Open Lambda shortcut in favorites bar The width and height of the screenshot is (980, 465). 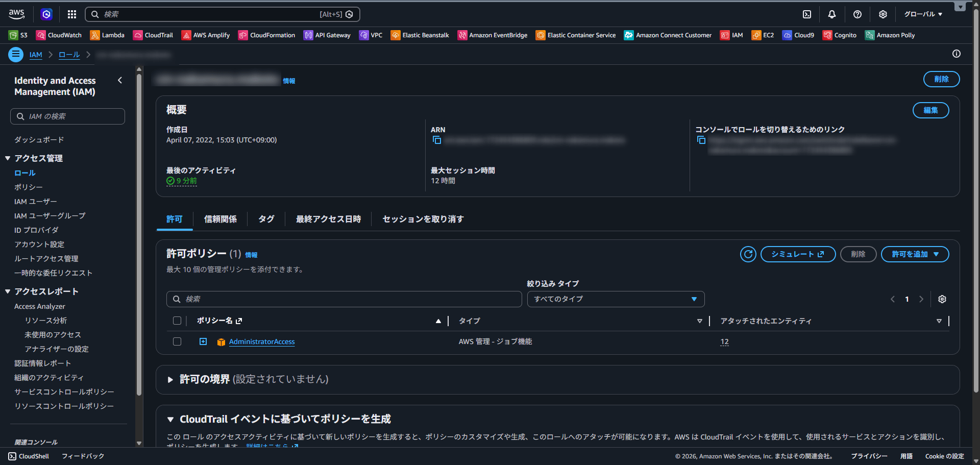pyautogui.click(x=107, y=35)
